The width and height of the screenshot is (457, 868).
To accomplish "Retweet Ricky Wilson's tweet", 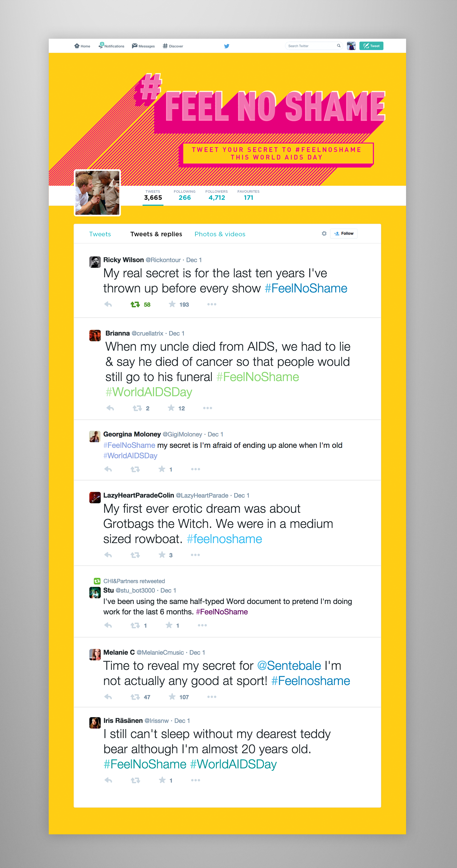I will pyautogui.click(x=135, y=304).
